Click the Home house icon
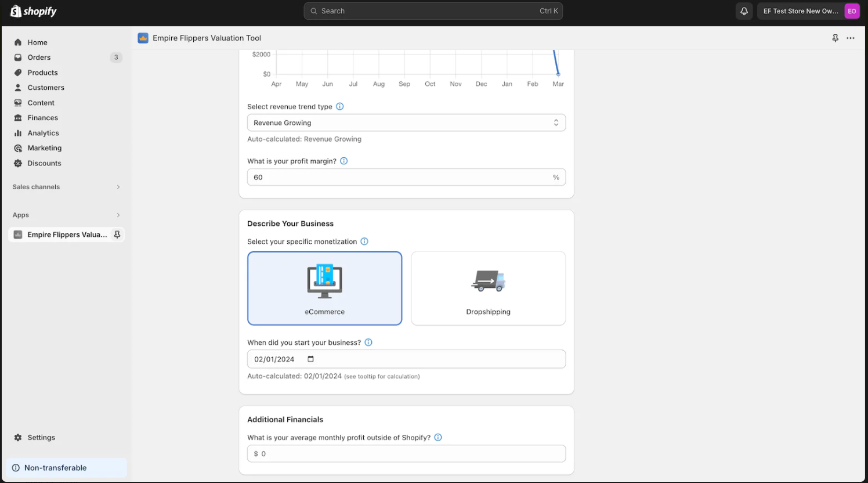868x483 pixels. pos(18,42)
